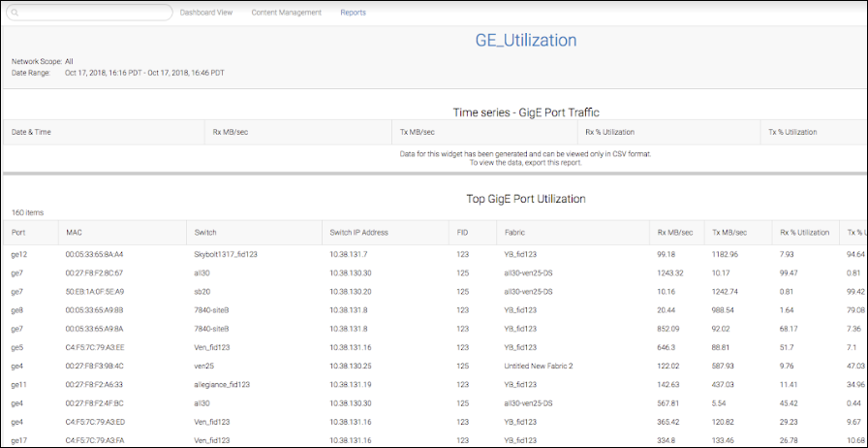The image size is (868, 448).
Task: Click the Switch IP Address column header
Action: (x=358, y=233)
